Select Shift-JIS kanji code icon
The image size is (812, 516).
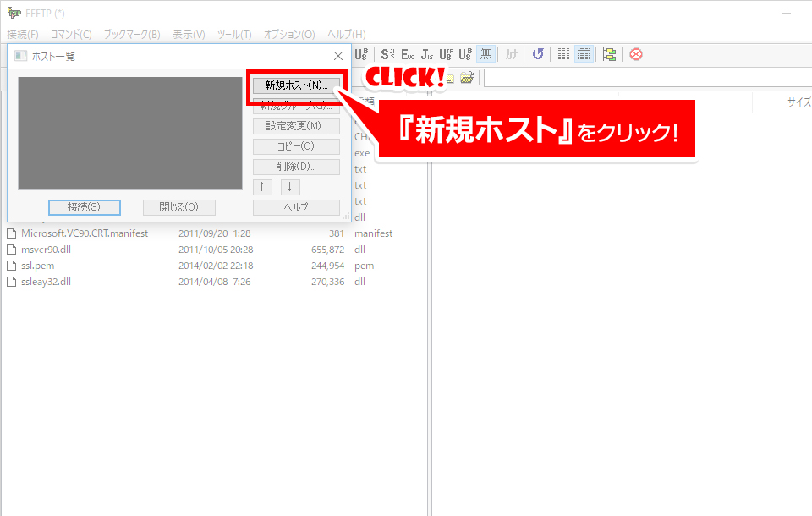pos(387,54)
